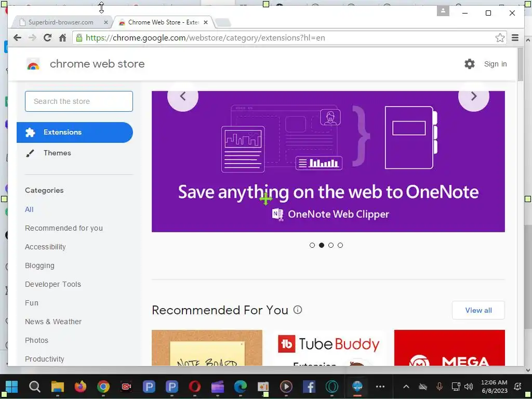Open volume control speaker icon
The width and height of the screenshot is (532, 399).
pos(469,387)
